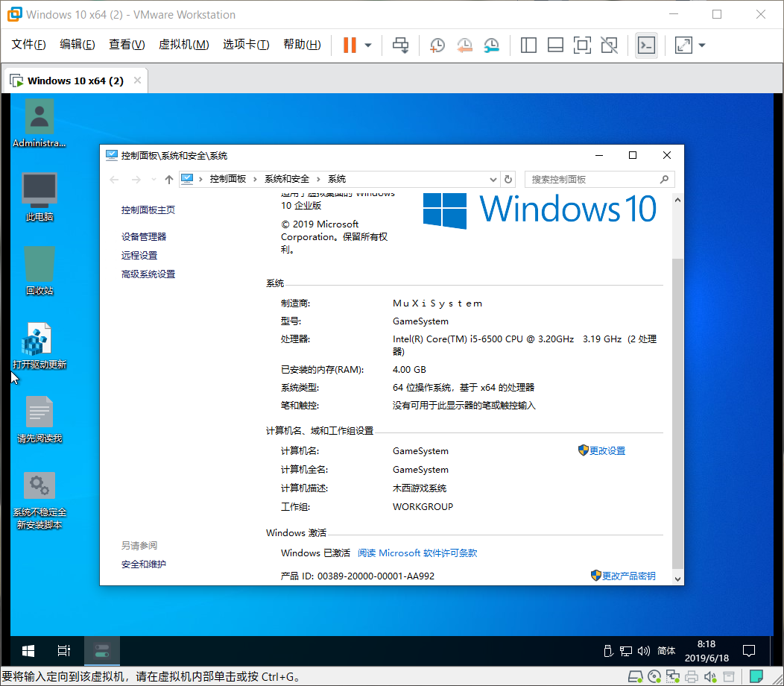Open the guest clock showing 8:18
Viewport: 784px width, 686px height.
coord(706,650)
